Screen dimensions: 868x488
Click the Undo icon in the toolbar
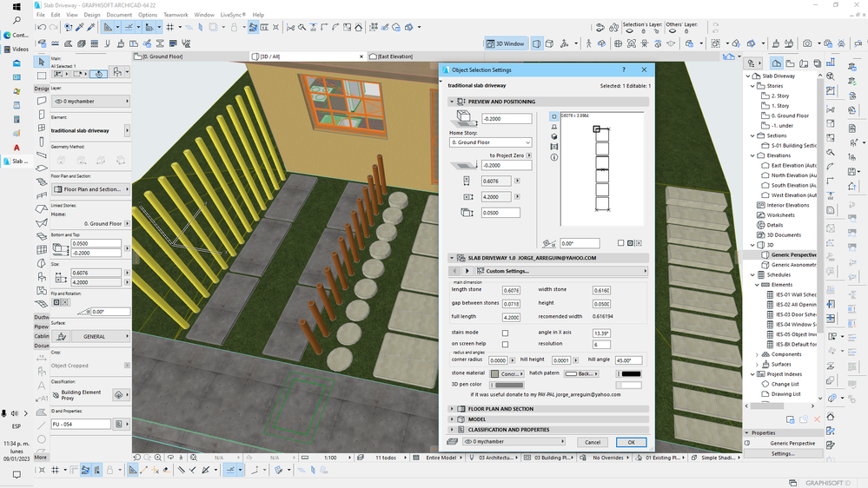[41, 28]
